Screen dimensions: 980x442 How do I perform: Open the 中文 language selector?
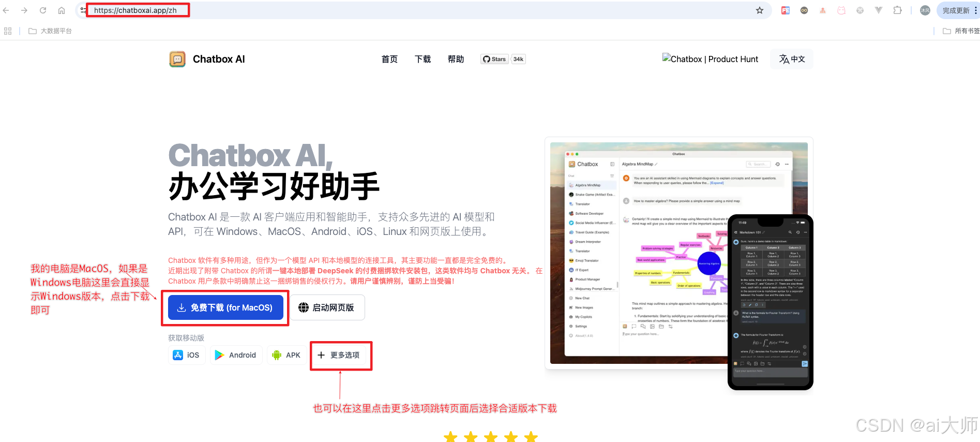792,59
